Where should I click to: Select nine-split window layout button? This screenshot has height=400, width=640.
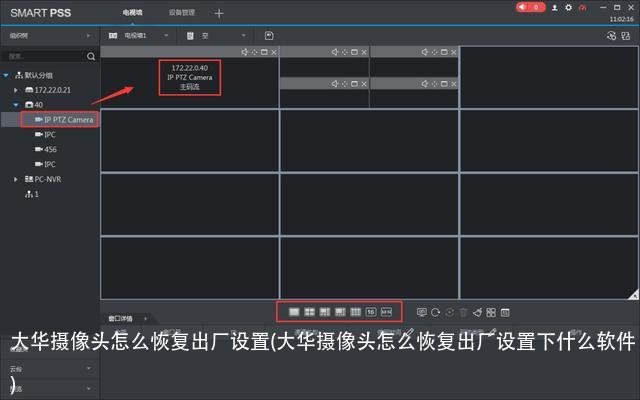(x=356, y=312)
